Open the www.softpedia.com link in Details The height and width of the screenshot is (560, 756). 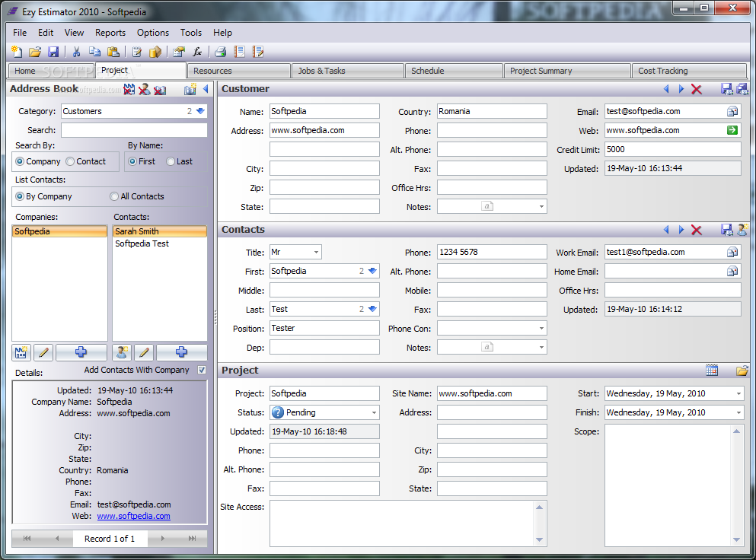tap(133, 516)
